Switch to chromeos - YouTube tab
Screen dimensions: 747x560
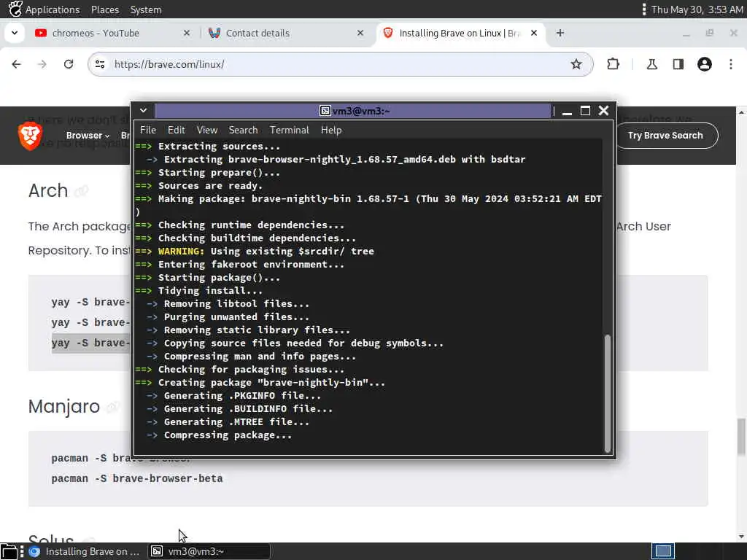click(96, 33)
